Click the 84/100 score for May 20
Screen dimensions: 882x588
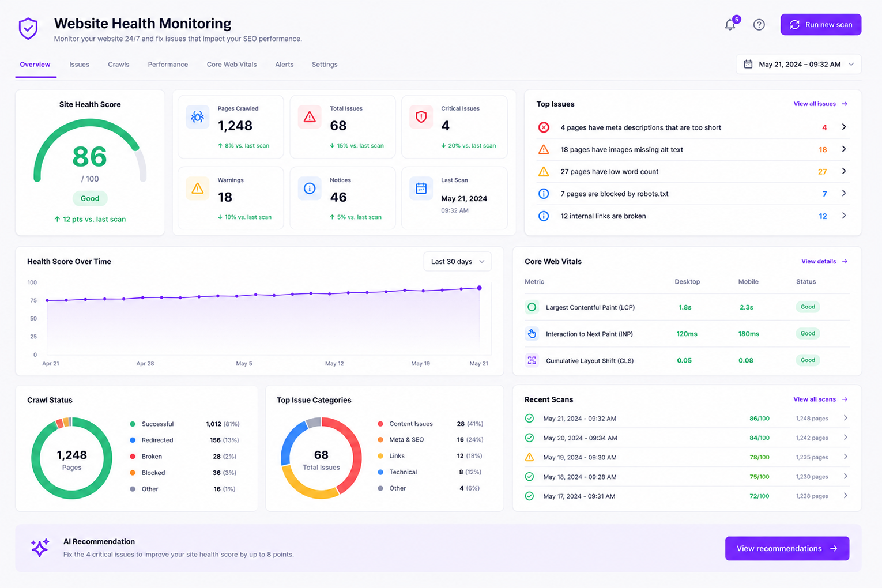tap(759, 438)
